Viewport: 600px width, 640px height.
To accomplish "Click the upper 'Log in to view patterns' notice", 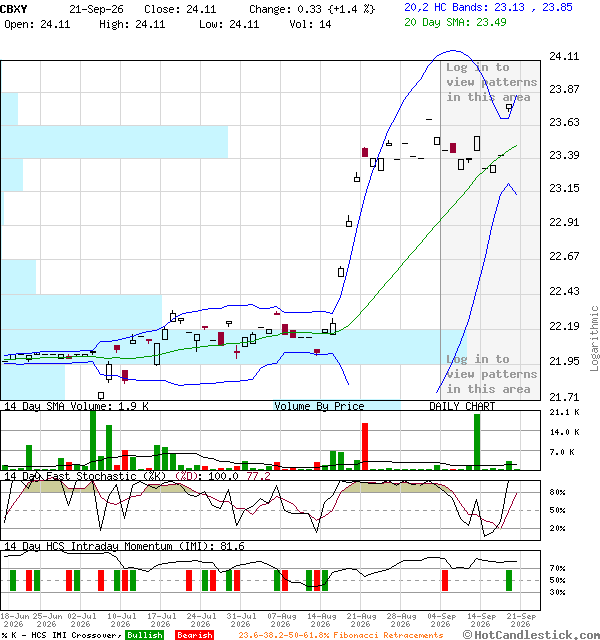I will (x=491, y=82).
